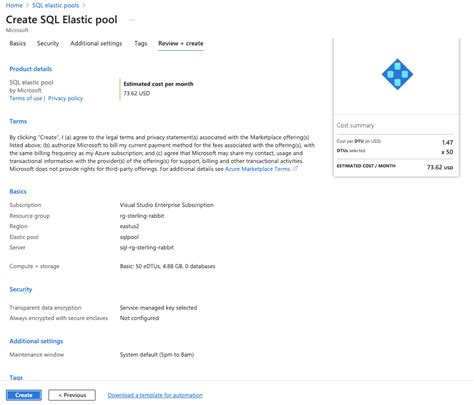474x405 pixels.
Task: Select the resource group value rg-sterling-rabbit
Action: (142, 216)
